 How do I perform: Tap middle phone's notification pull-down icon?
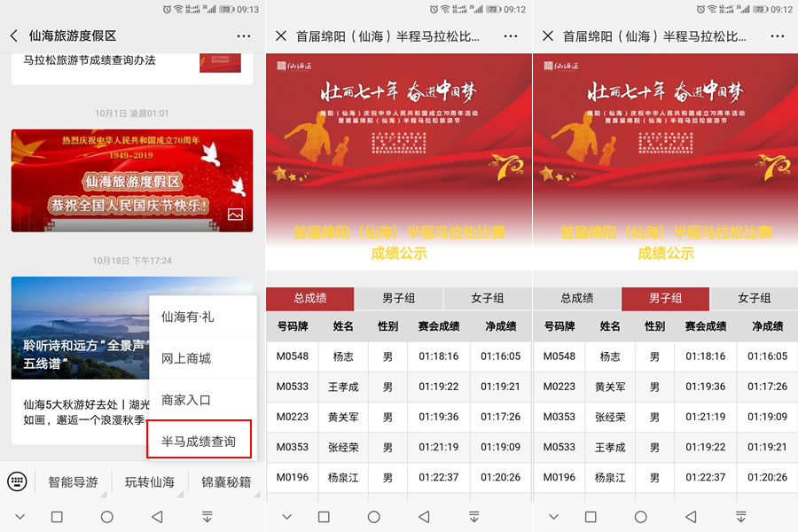(473, 517)
